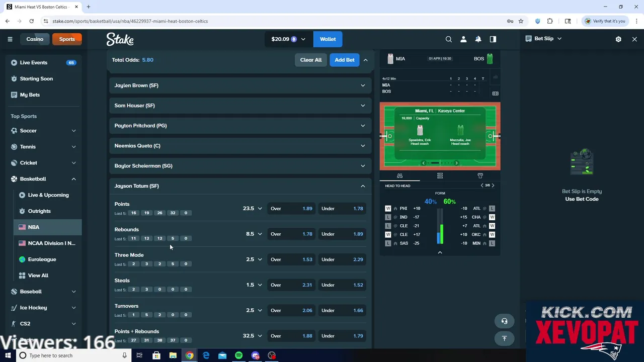644x362 pixels.
Task: Click the Add Bet button
Action: coord(345,60)
